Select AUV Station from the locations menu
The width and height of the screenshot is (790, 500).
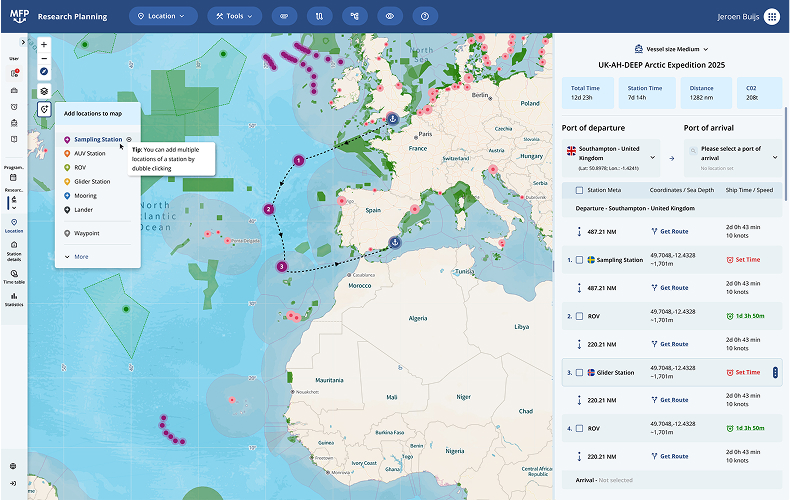point(89,153)
